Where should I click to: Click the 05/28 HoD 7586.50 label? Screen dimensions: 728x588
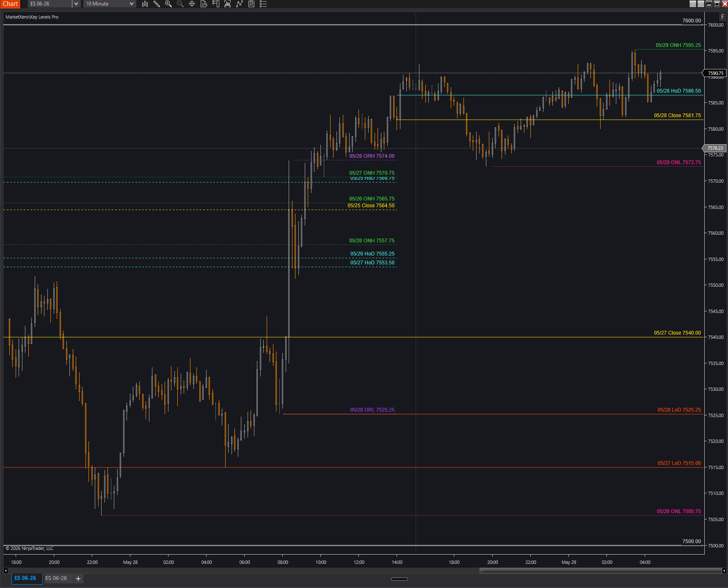coord(678,91)
